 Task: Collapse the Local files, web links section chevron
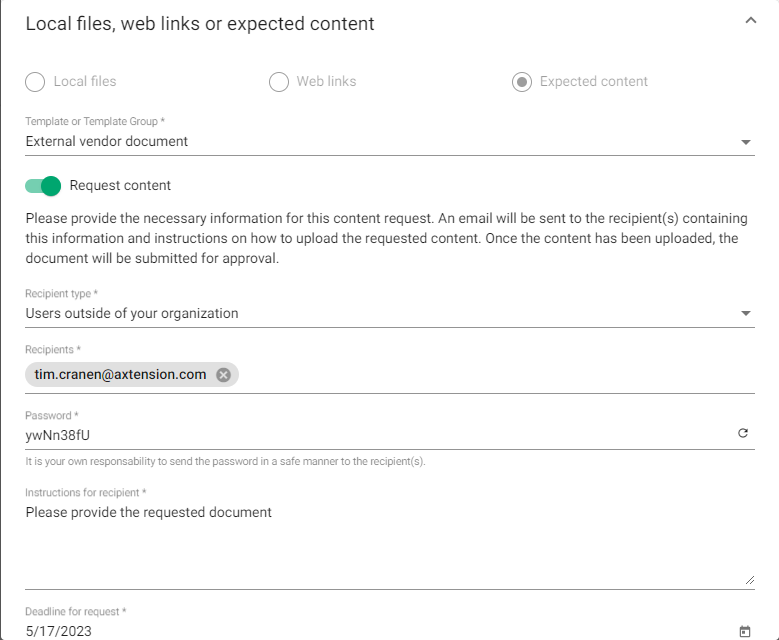tap(751, 21)
